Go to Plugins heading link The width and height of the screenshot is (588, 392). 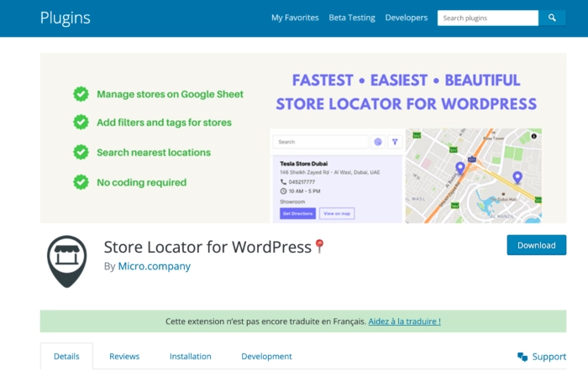(66, 18)
